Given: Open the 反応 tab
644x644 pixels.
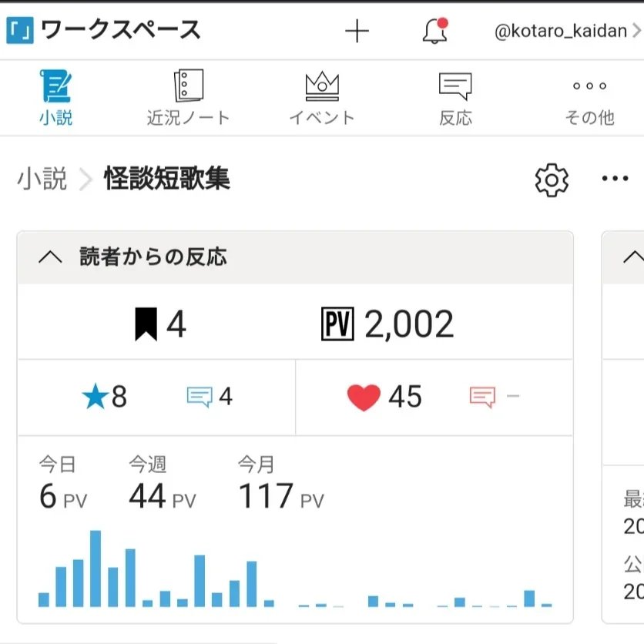Looking at the screenshot, I should [455, 97].
